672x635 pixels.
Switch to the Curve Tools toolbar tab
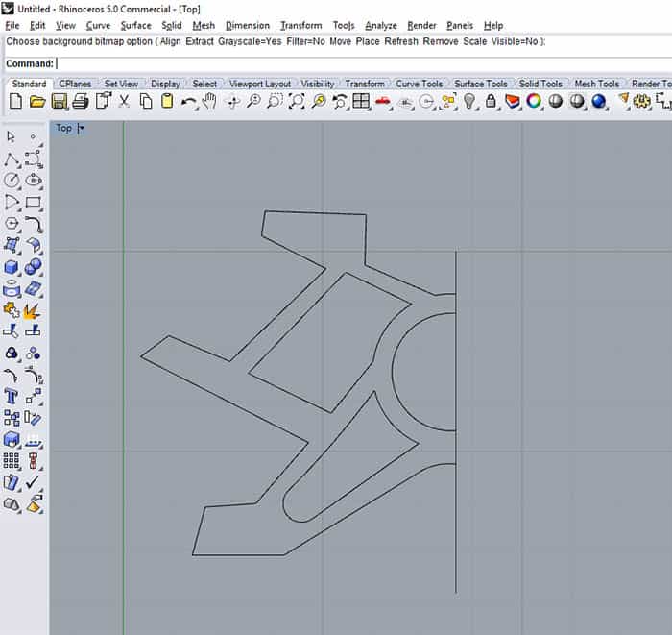click(x=420, y=84)
